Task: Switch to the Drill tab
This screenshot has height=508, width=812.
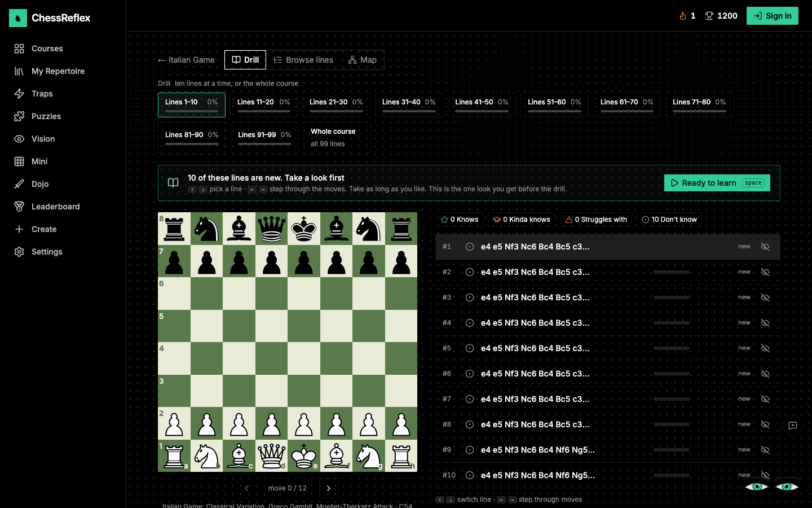Action: click(x=245, y=60)
